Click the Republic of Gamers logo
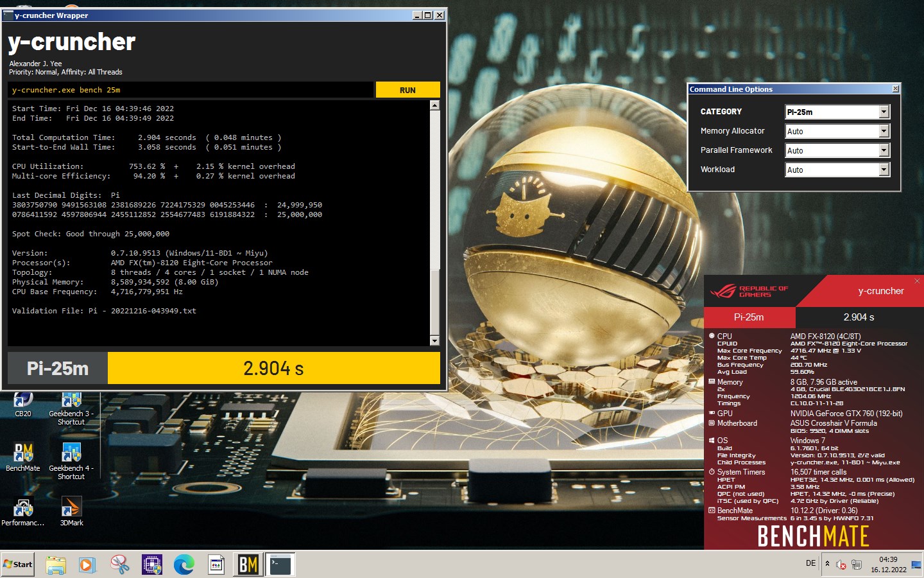The height and width of the screenshot is (578, 924). [749, 292]
